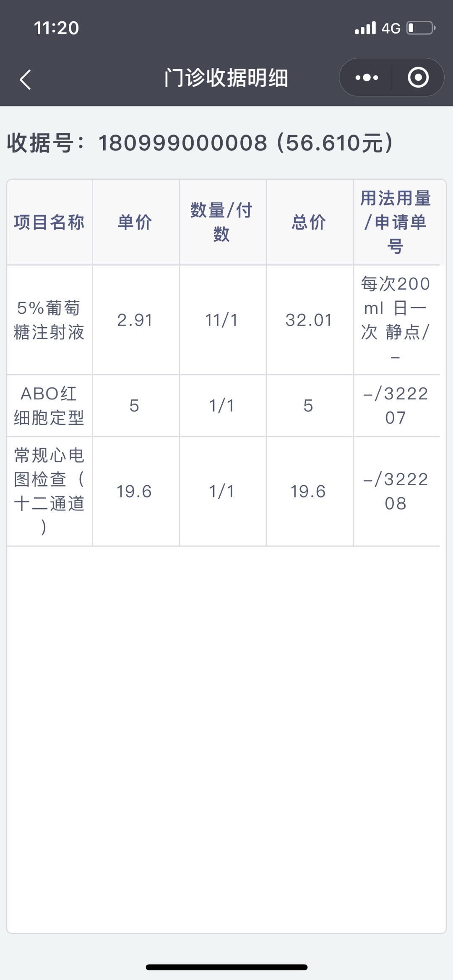Select the 项目名称 column header

pyautogui.click(x=49, y=222)
